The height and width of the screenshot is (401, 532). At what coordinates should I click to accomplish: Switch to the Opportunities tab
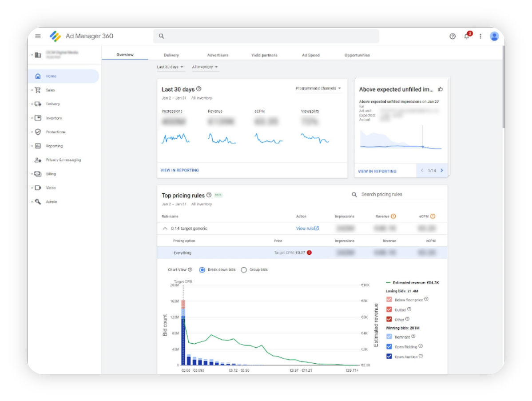357,55
